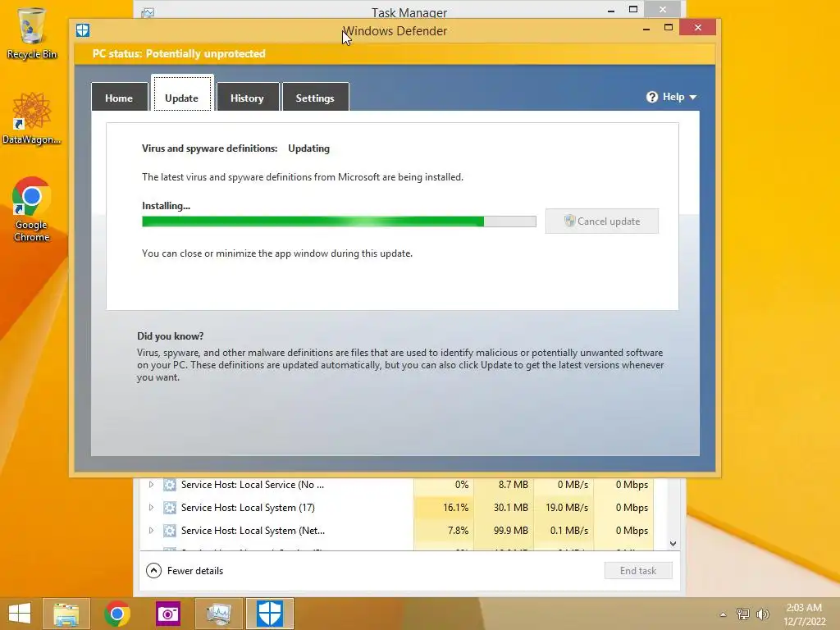Minimize the Windows Defender window
840x630 pixels.
coord(646,28)
